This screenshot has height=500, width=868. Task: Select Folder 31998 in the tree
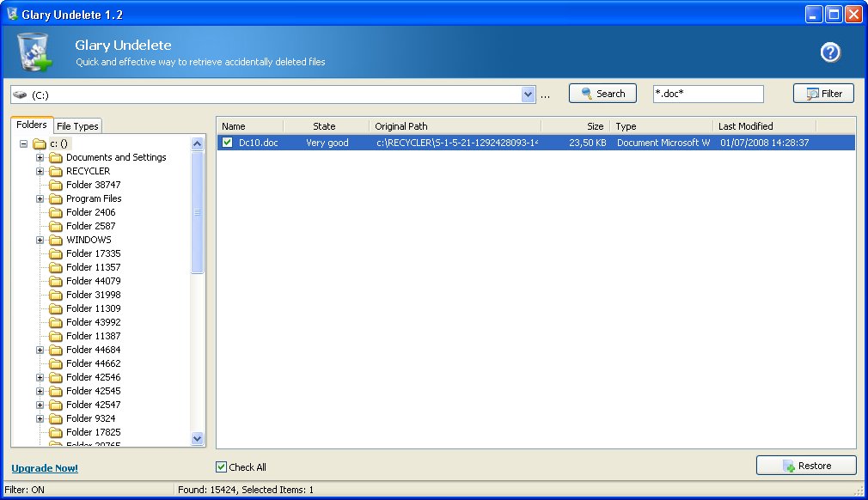[93, 295]
